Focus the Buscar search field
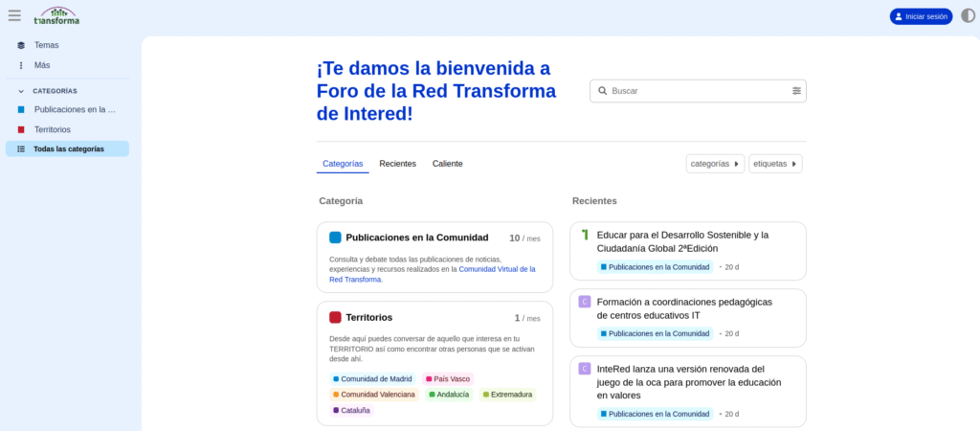 coord(698,91)
